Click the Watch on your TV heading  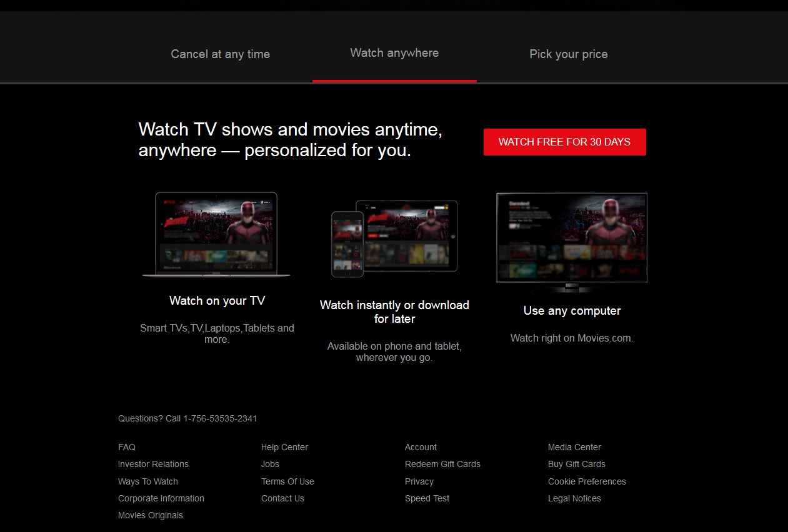pyautogui.click(x=217, y=301)
